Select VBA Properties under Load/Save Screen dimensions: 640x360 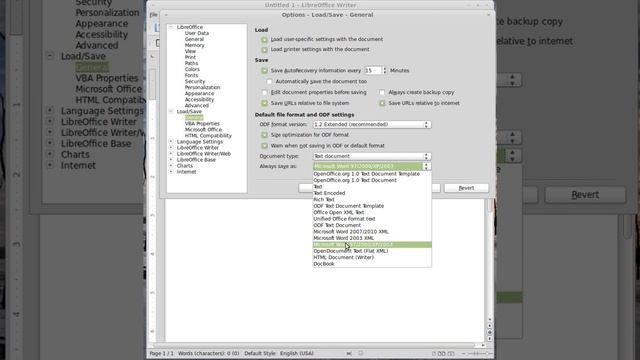(x=202, y=124)
